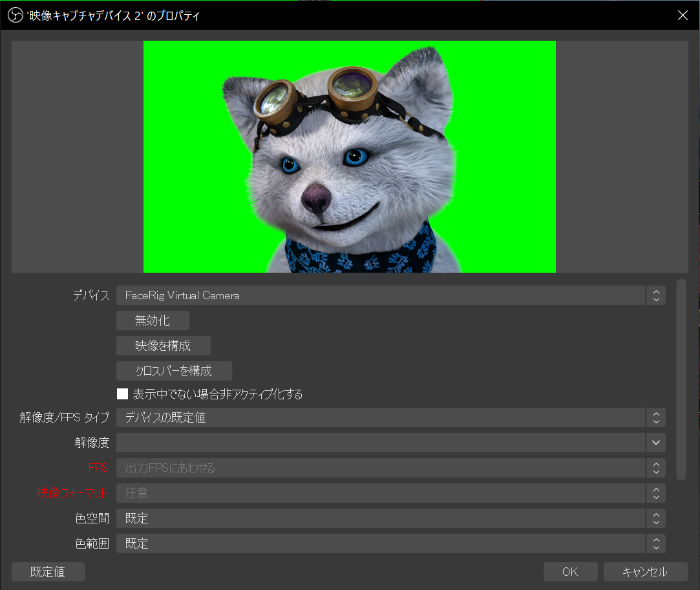
Task: Click the FaceRig husky preview image
Action: point(350,156)
